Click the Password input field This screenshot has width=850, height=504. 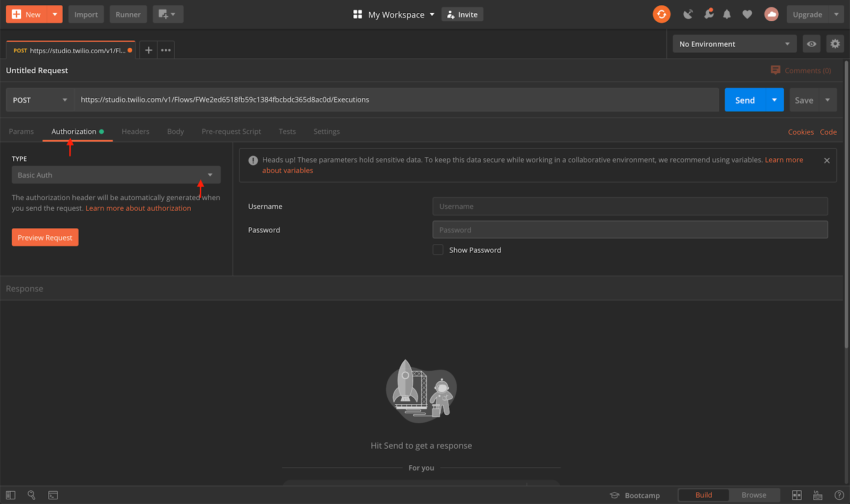pos(630,229)
